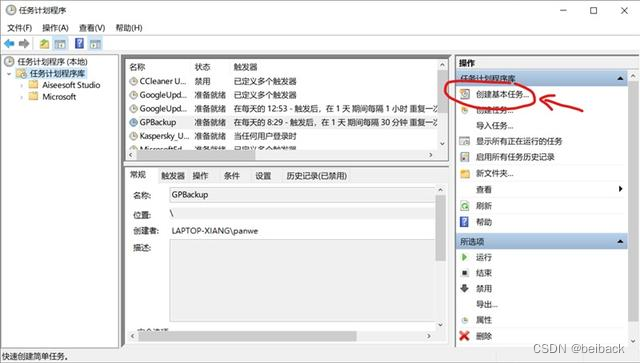Viewport: 640px width, 363px height.
Task: Click the 名称 field containing GPBackup
Action: pos(302,195)
